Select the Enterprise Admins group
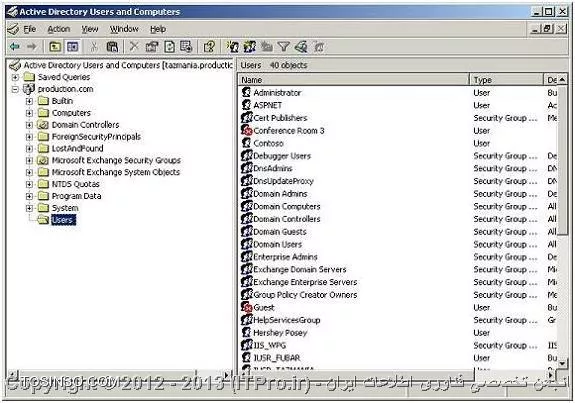Image resolution: width=575 pixels, height=403 pixels. pyautogui.click(x=285, y=257)
